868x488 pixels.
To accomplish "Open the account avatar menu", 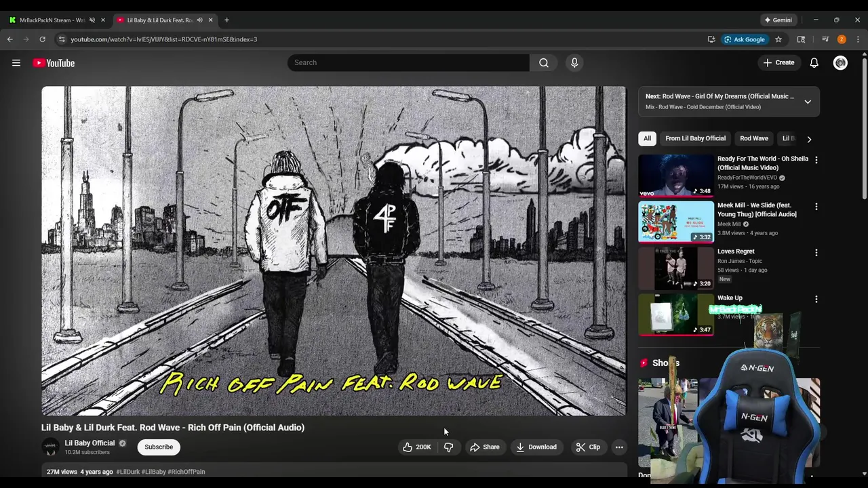I will click(840, 63).
